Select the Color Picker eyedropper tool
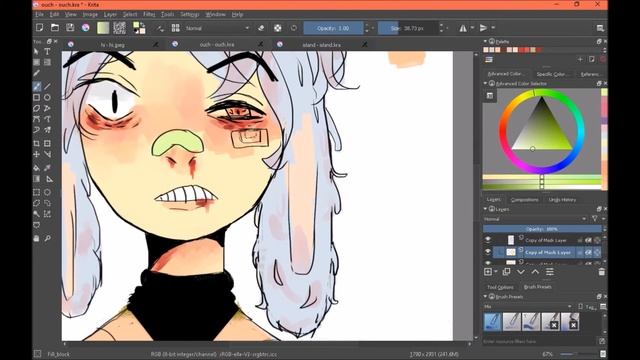The height and width of the screenshot is (360, 640). 47,168
